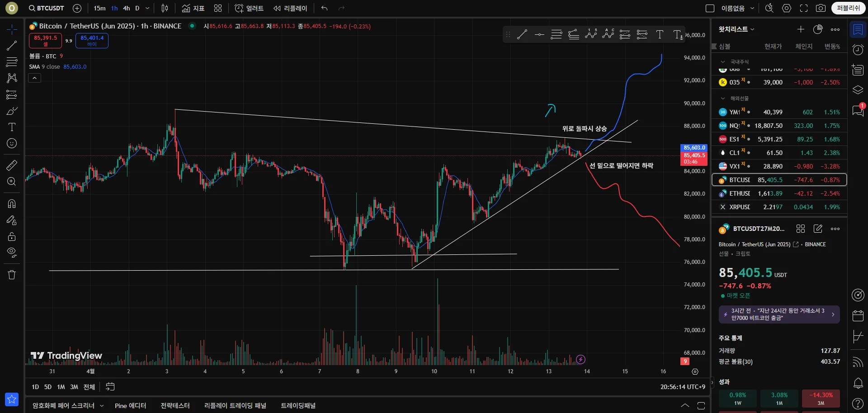Toggle magnet mode in left toolbar
Image resolution: width=868 pixels, height=413 pixels.
click(x=12, y=204)
